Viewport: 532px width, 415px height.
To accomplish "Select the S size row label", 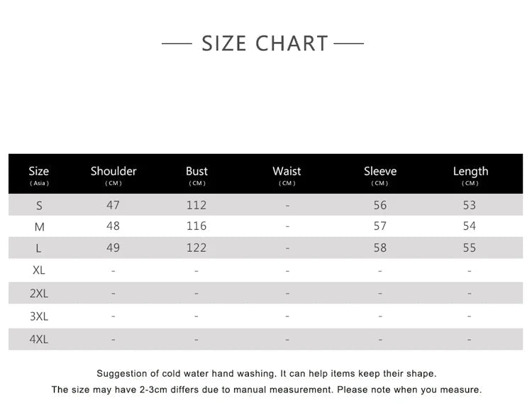I will (x=39, y=205).
